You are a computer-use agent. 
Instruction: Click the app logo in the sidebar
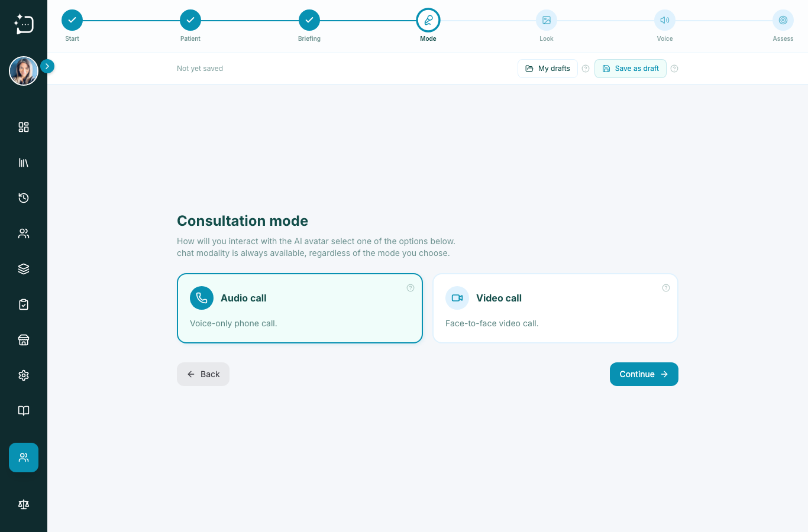(24, 24)
